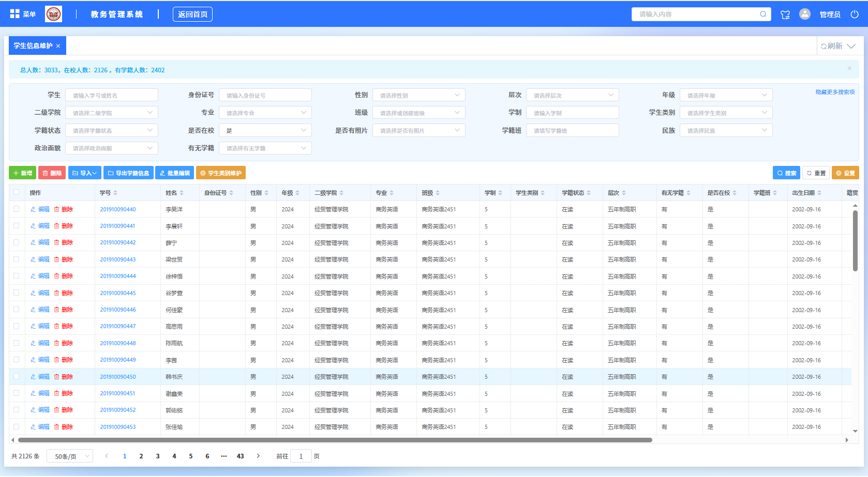The image size is (868, 477).
Task: Click 导出学籍信息 export button
Action: 128,173
